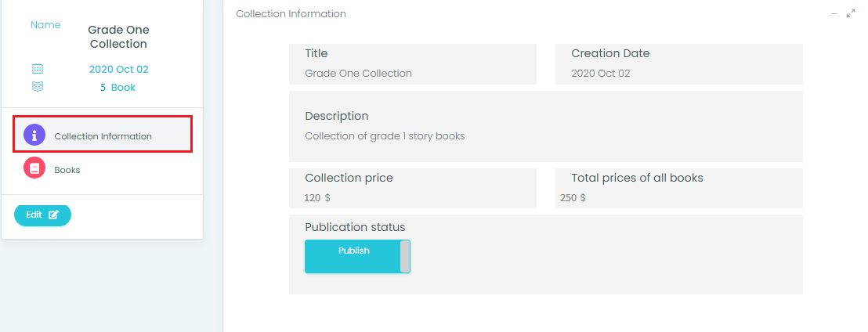The image size is (868, 332).
Task: Expand the panel to fullscreen with arrows icon
Action: tap(851, 14)
